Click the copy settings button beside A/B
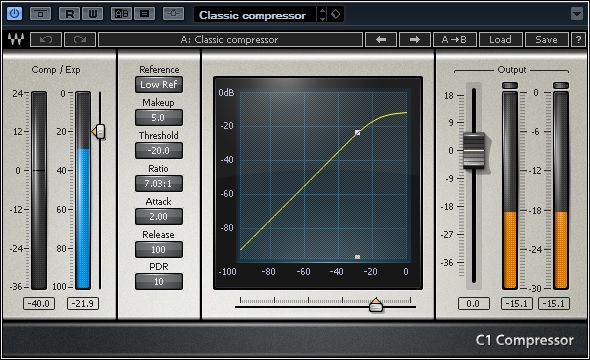The image size is (590, 360). [144, 14]
